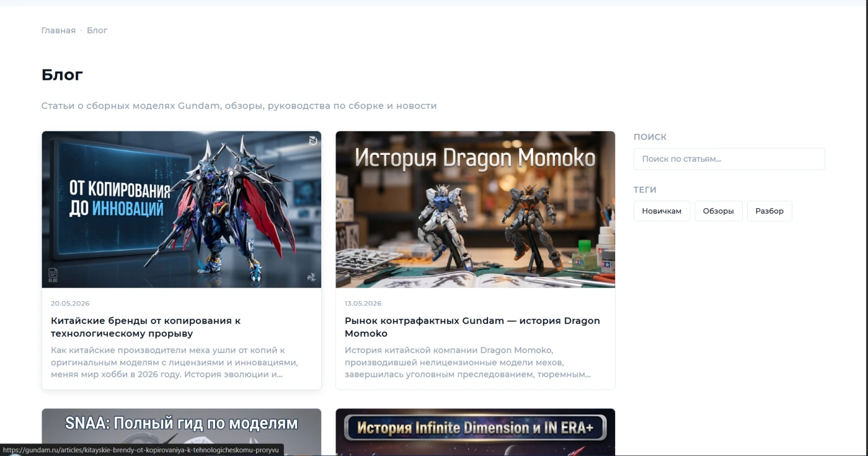Click the 'Блог' page heading
Screen dimensions: 868x456
click(62, 75)
